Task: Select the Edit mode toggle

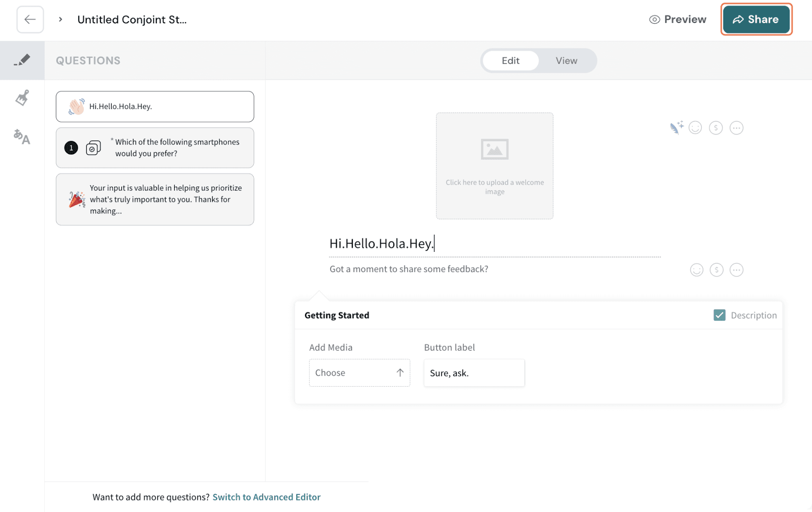Action: [x=510, y=61]
